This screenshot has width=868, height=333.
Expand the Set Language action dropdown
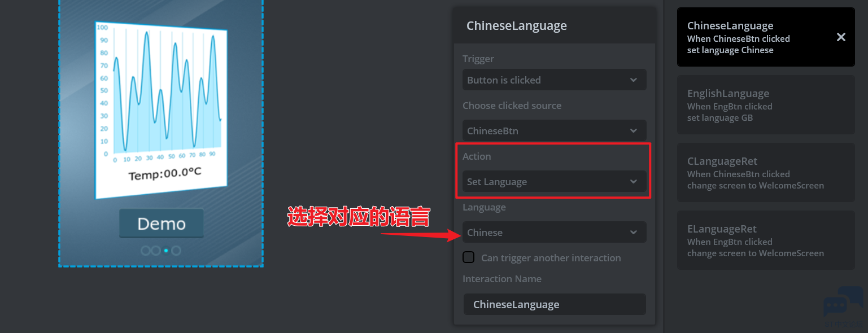[x=554, y=182]
